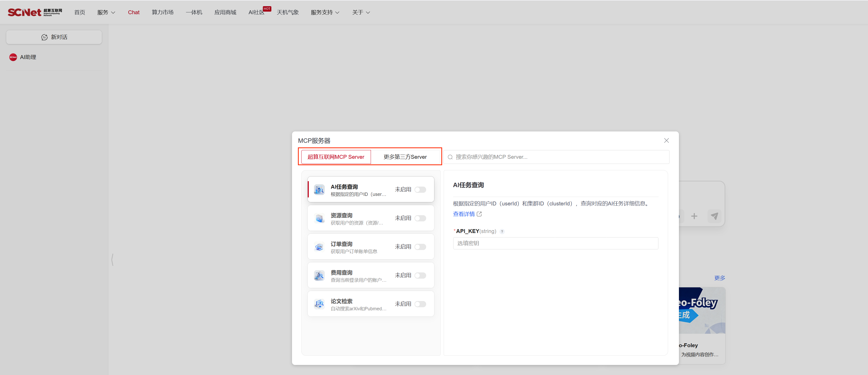Expand the 关于 dropdown menu
868x375 pixels.
[x=361, y=12]
